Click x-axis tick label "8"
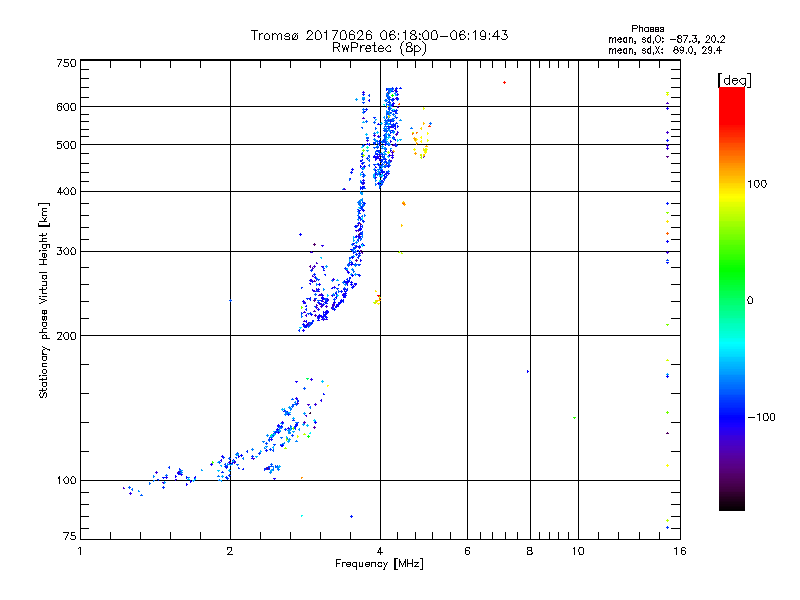This screenshot has height=600, width=800. coord(530,551)
